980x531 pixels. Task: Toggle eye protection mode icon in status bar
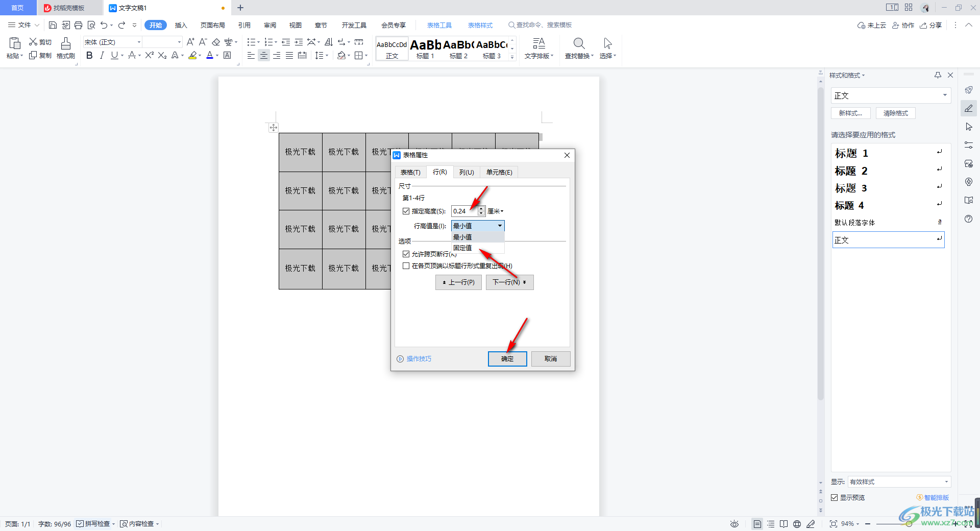(734, 524)
